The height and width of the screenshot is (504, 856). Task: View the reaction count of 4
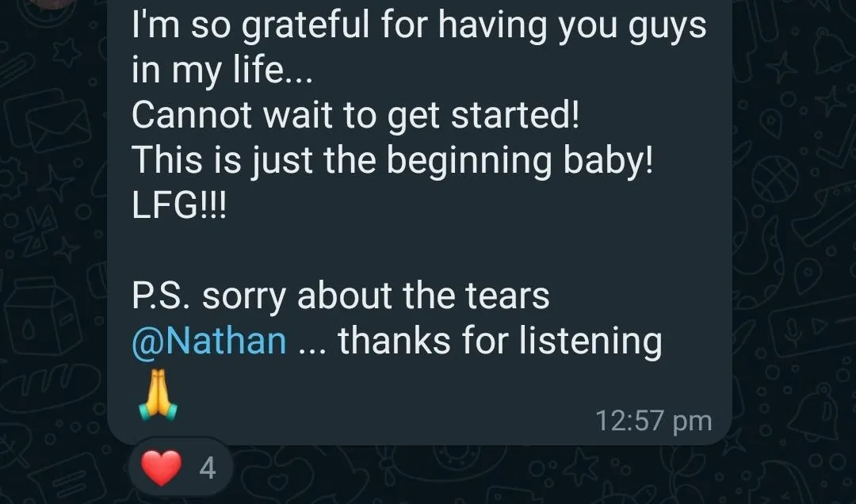pos(208,468)
